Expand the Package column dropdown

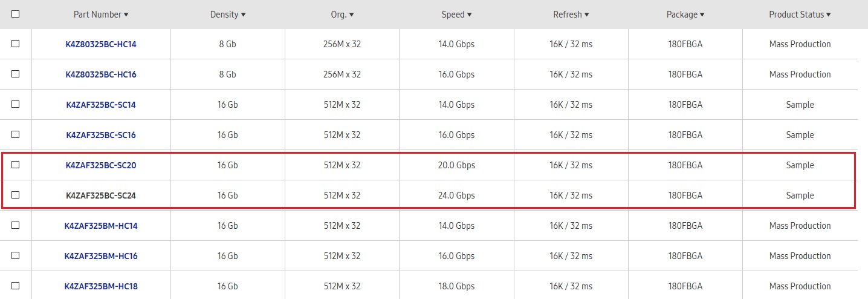click(x=685, y=15)
